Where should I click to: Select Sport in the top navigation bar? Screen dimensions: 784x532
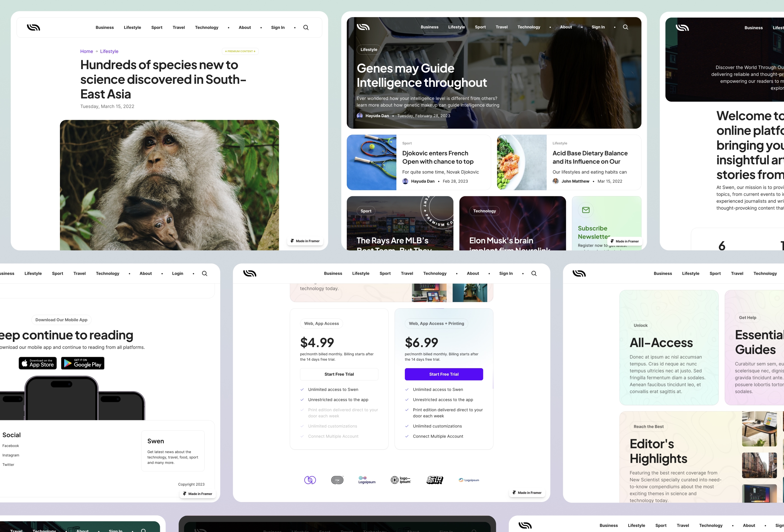coord(157,27)
